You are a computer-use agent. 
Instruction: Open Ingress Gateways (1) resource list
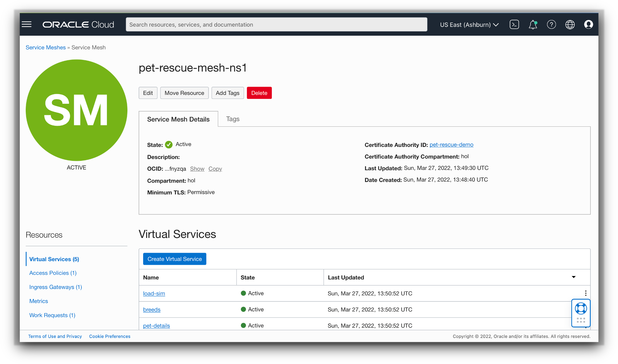[56, 287]
